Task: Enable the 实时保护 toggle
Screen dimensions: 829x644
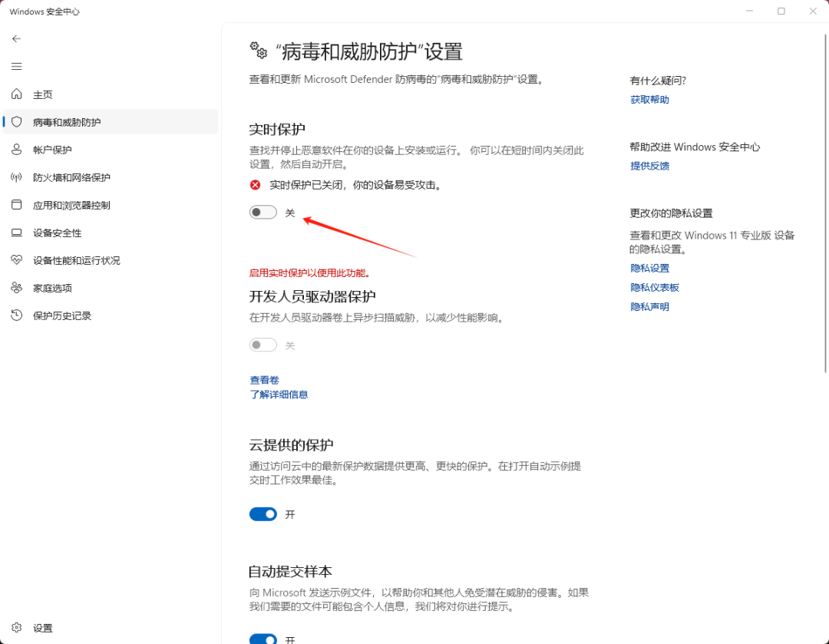Action: coord(263,213)
